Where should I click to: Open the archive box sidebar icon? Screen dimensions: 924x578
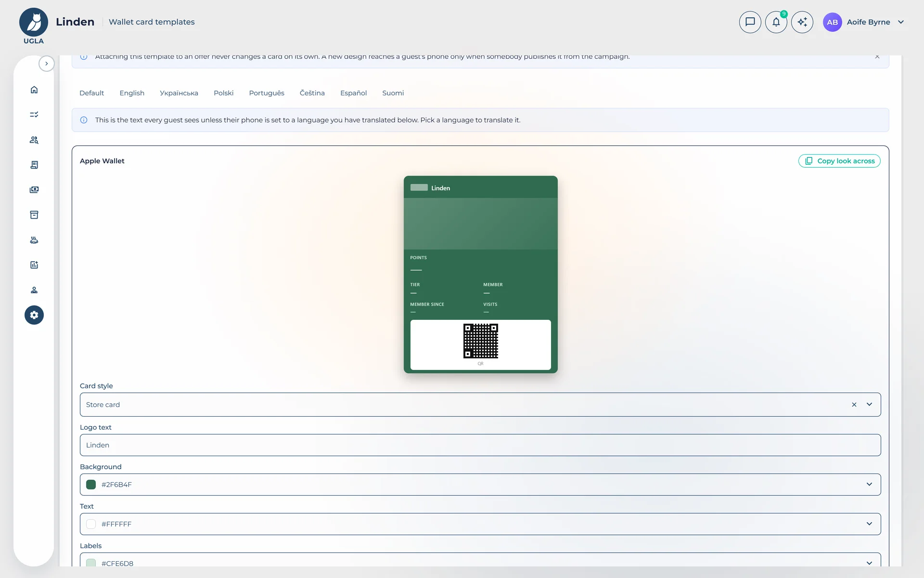[x=34, y=215]
